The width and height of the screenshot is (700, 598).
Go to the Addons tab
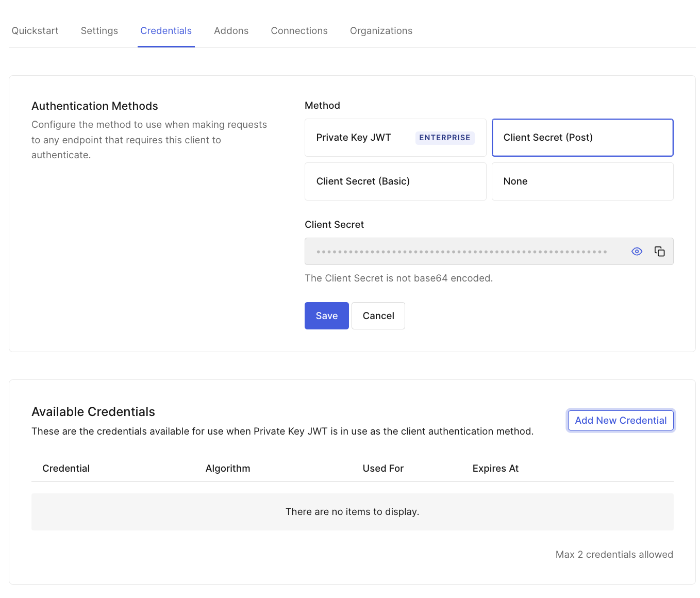(231, 30)
